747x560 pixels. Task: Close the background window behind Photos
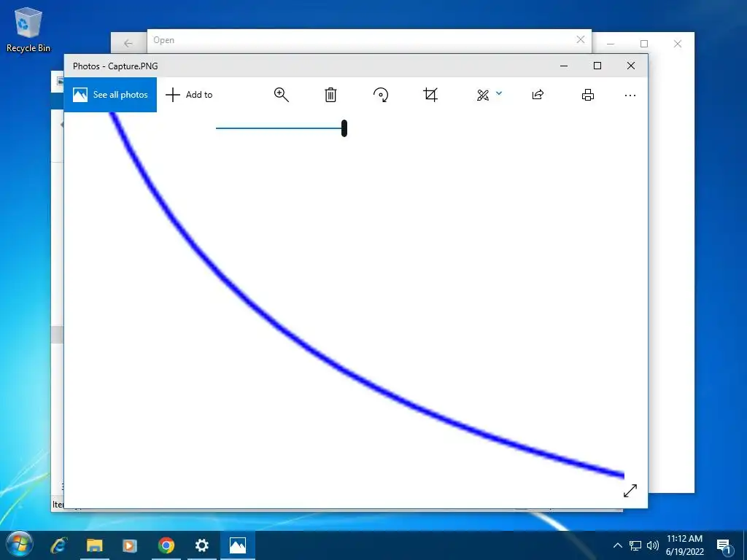(678, 44)
